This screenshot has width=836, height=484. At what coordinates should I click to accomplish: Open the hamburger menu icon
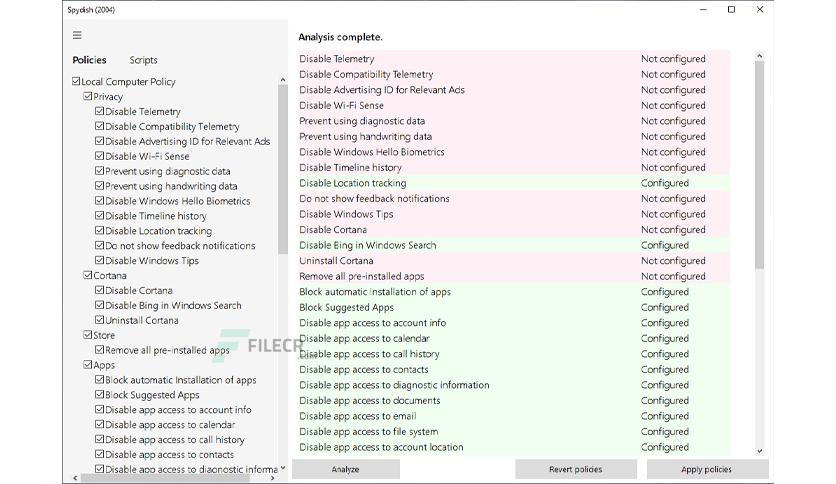(77, 35)
